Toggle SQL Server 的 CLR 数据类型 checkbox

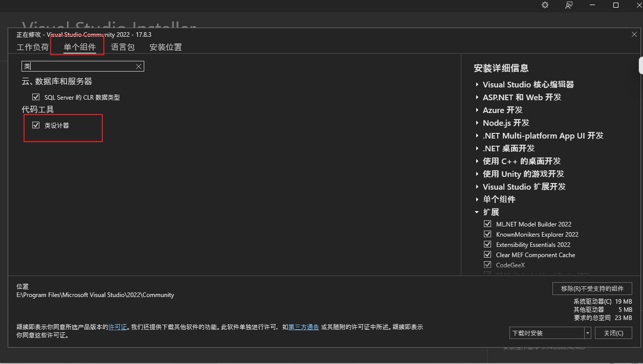[x=36, y=97]
